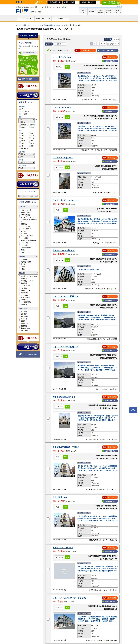Open マイサーチ clock icon in header

pyautogui.click(x=36, y=2)
